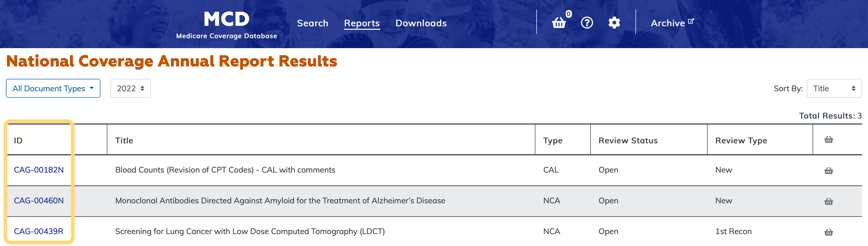This screenshot has width=868, height=246.
Task: Add CAG-00439R row to basket
Action: coord(829,232)
